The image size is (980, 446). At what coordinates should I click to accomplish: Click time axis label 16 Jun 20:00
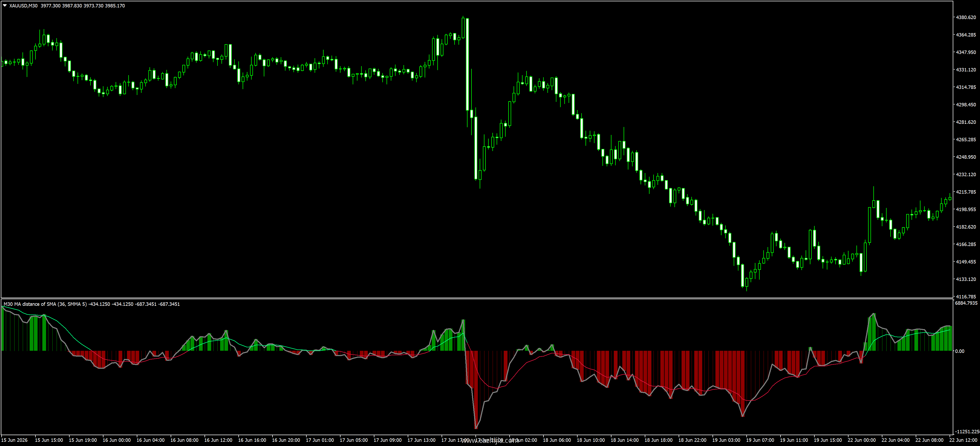[x=286, y=441]
